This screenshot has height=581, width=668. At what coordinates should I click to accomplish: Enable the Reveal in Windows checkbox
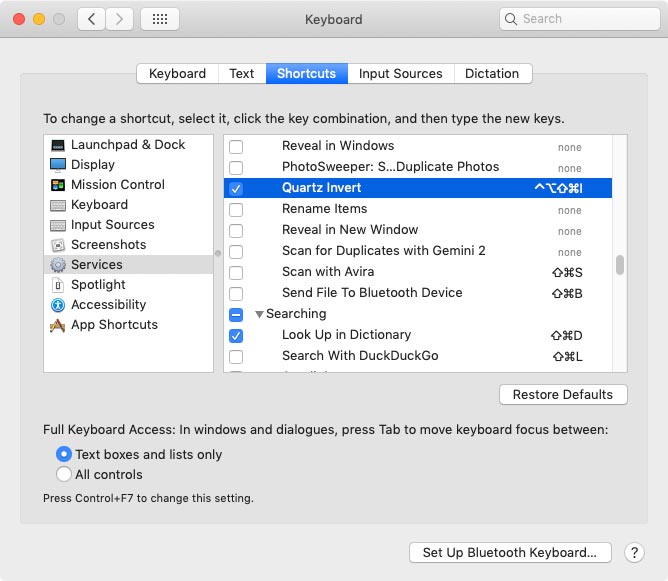click(236, 147)
